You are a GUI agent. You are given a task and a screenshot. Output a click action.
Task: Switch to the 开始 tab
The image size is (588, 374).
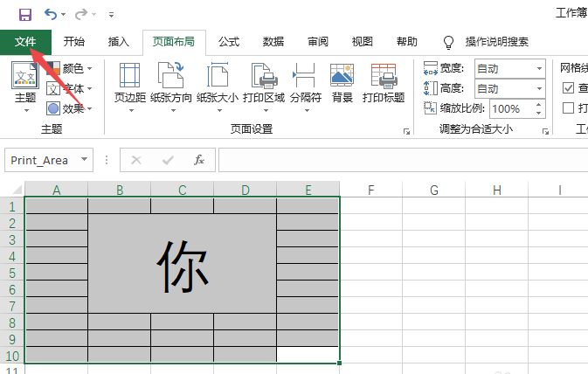pyautogui.click(x=74, y=42)
